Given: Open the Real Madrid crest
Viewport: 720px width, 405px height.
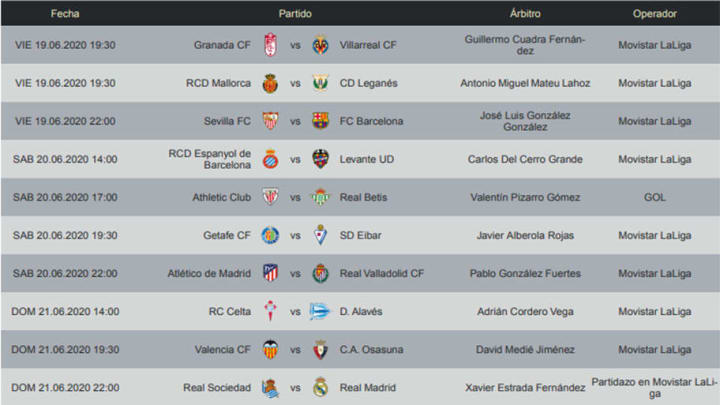Looking at the screenshot, I should (321, 387).
